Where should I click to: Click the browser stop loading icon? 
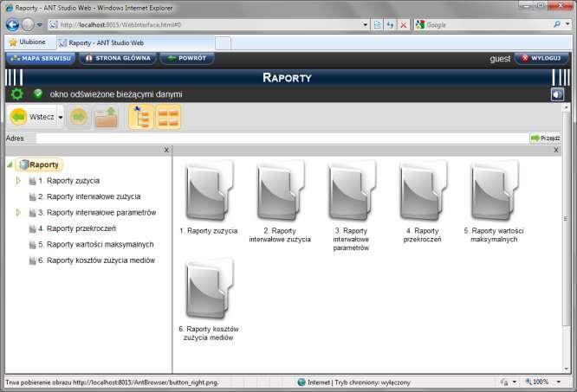pyautogui.click(x=404, y=24)
